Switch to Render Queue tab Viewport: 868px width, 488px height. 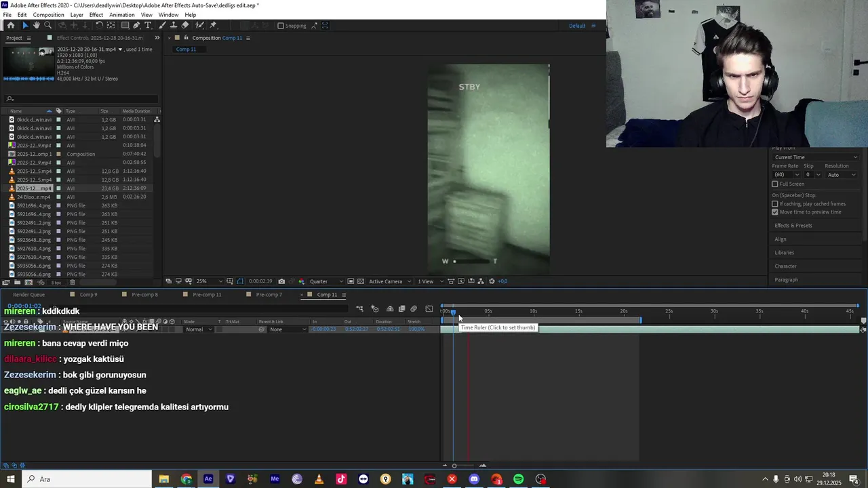(28, 295)
